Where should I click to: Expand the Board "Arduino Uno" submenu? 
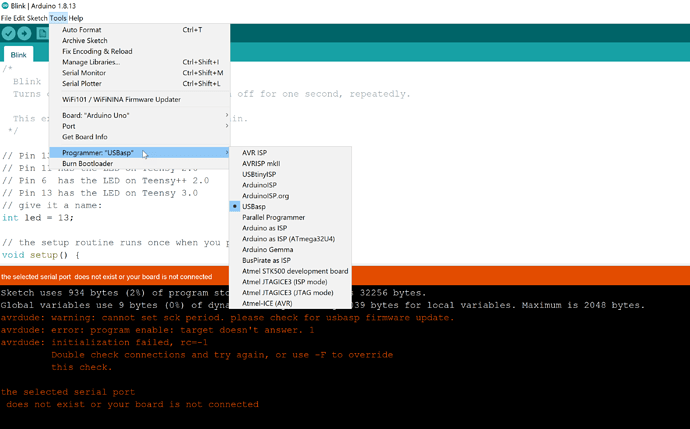click(x=139, y=115)
